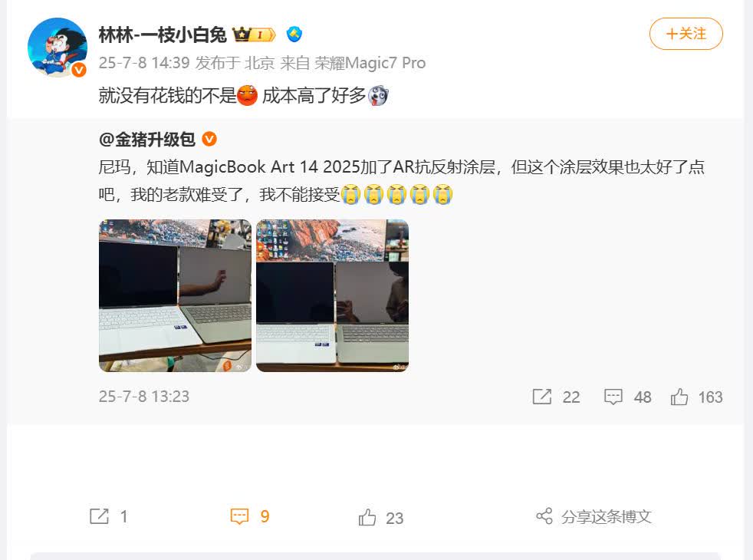The image size is (753, 560).
Task: Open the first laptop comparison photo
Action: 175,295
